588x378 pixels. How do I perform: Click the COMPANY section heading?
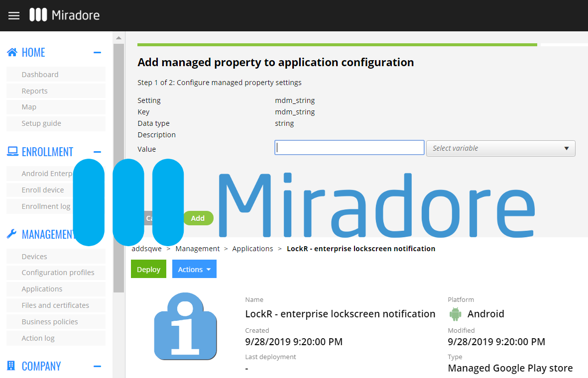(41, 366)
